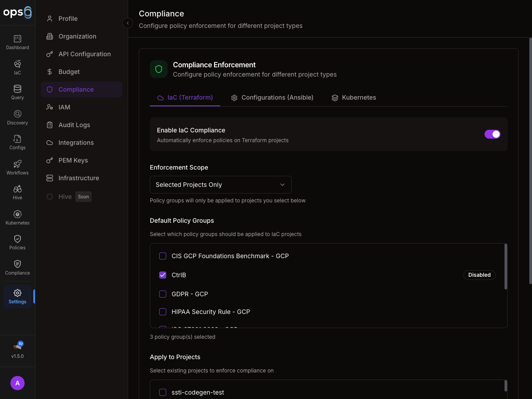Check the CIS GCP Foundations Benchmark checkbox
Image resolution: width=532 pixels, height=399 pixels.
163,256
